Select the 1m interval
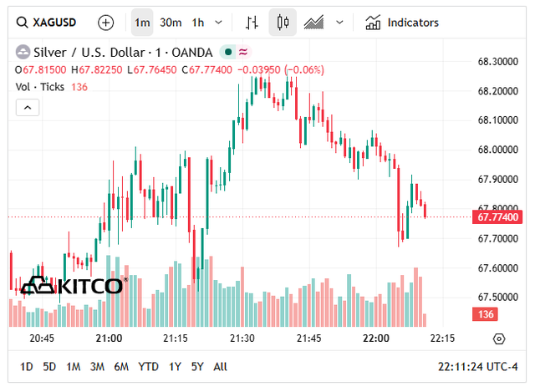Image resolution: width=535 pixels, height=392 pixels. (x=142, y=23)
